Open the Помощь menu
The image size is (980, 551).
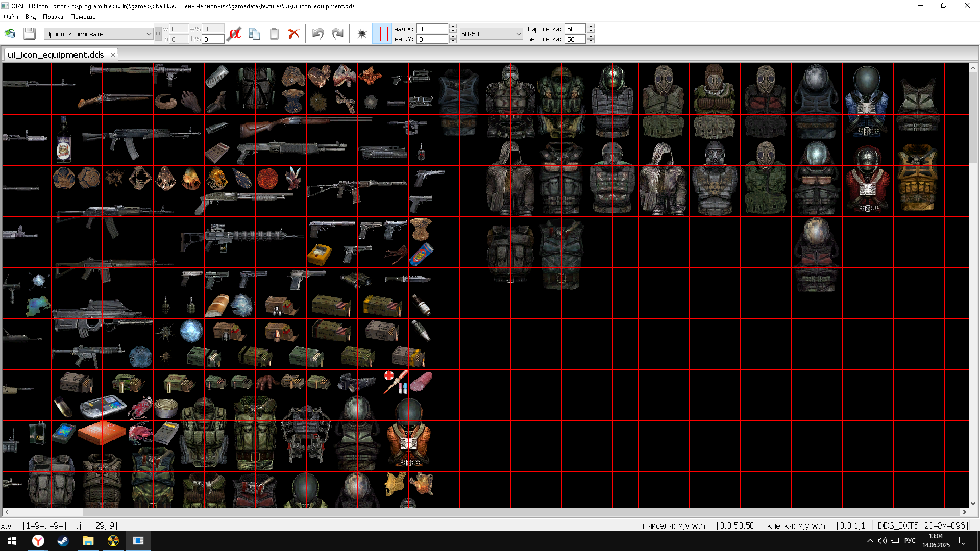point(83,17)
